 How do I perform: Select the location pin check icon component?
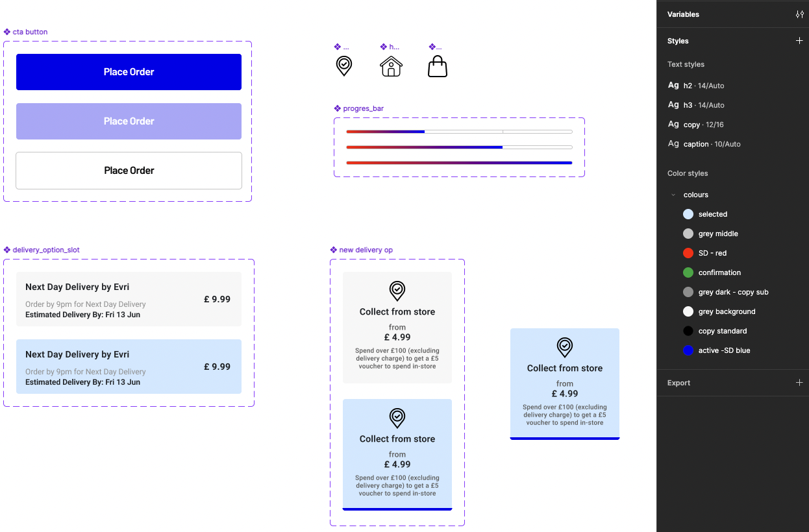point(344,66)
